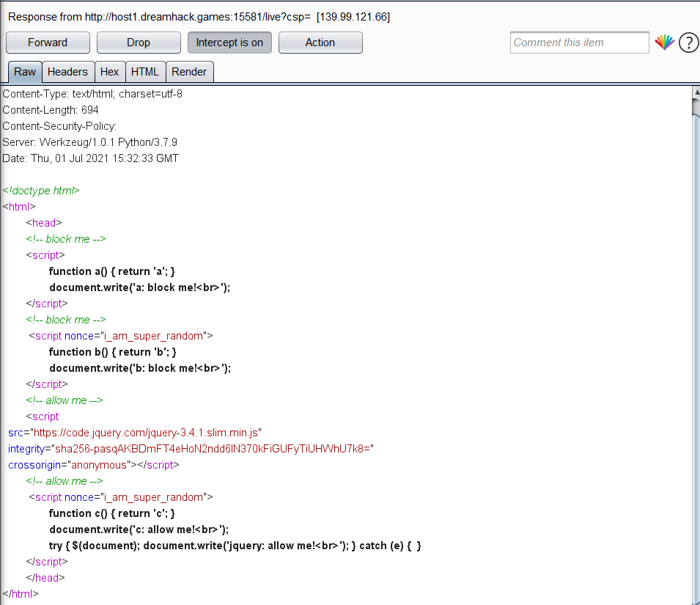Viewport: 700px width, 605px height.
Task: Open the Action menu button
Action: (320, 43)
